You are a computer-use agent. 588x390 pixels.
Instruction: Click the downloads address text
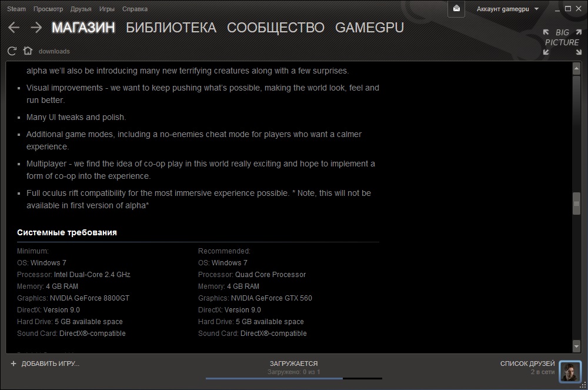coord(54,51)
